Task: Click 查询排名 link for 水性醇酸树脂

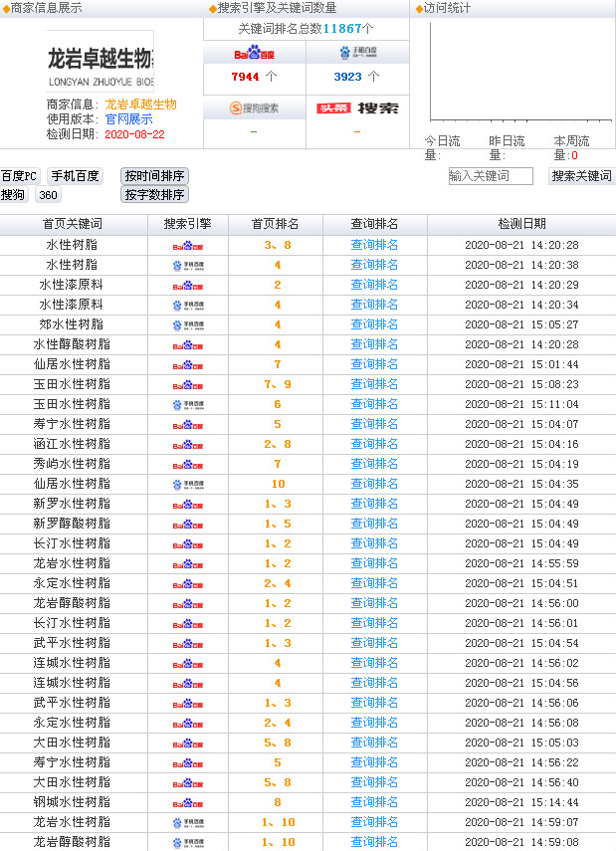Action: (x=374, y=344)
